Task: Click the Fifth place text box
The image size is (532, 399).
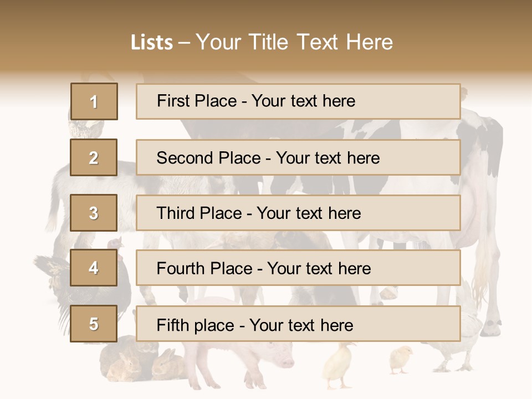Action: tap(298, 324)
